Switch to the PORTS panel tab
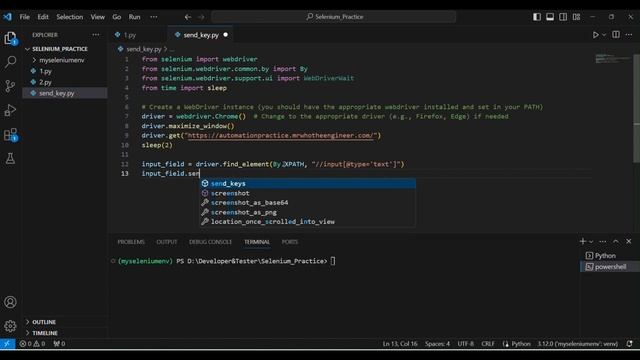 click(290, 242)
